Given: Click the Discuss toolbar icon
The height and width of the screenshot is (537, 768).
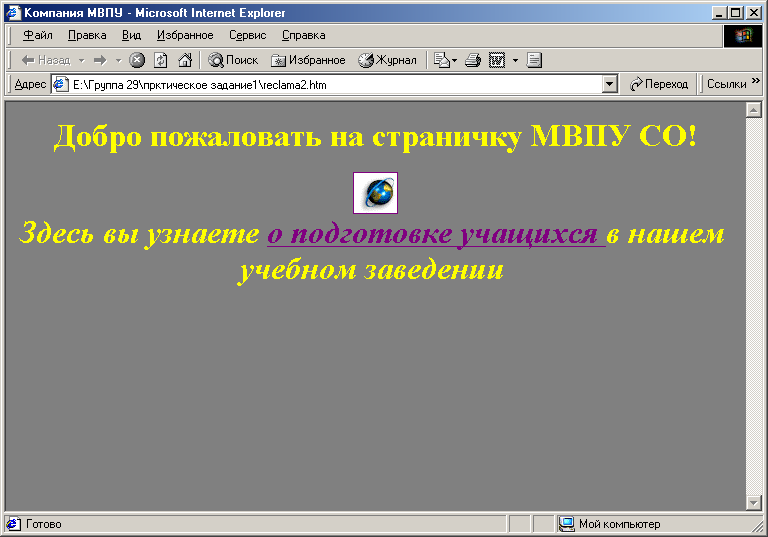Looking at the screenshot, I should pos(534,60).
